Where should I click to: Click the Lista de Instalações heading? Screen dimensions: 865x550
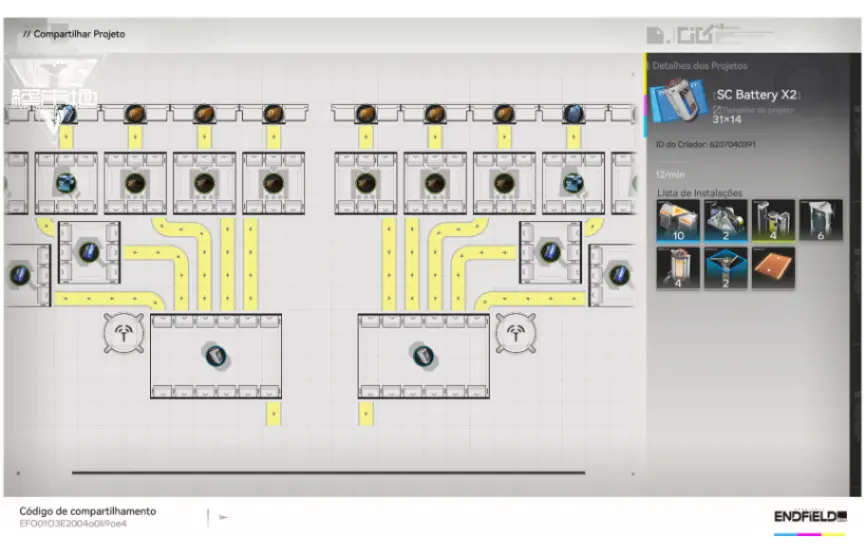(x=699, y=192)
